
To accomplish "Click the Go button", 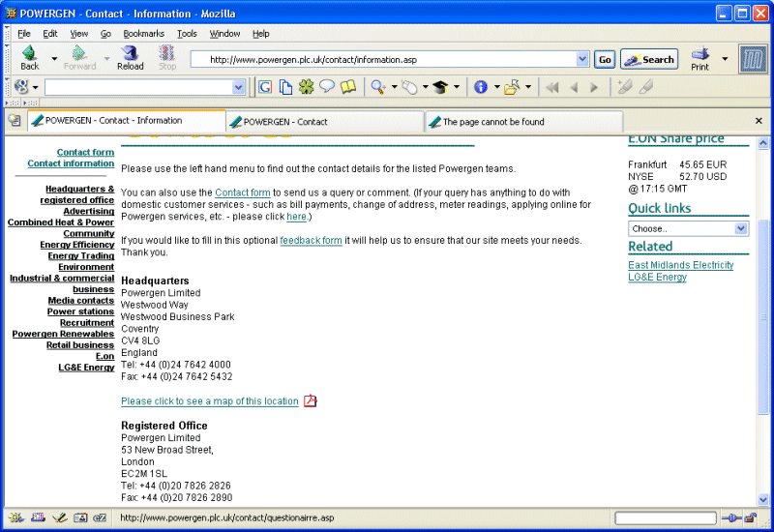I will [x=605, y=60].
